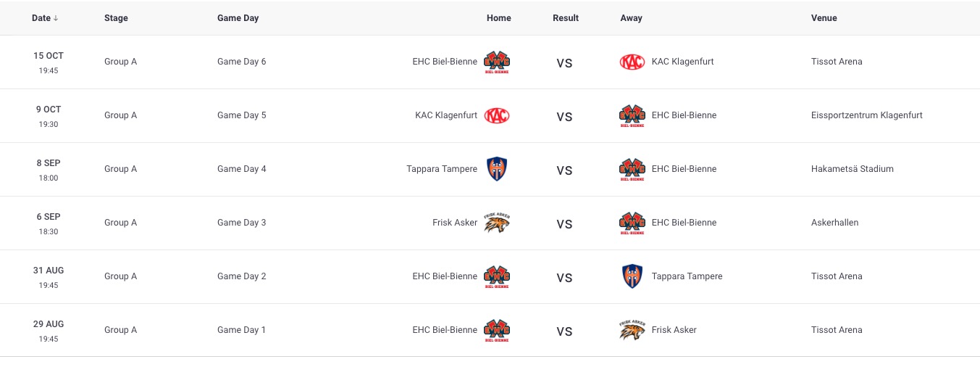Screen dimensions: 980x367
Task: Click Eissportzentrum Klagenfurt venue text
Action: [867, 115]
